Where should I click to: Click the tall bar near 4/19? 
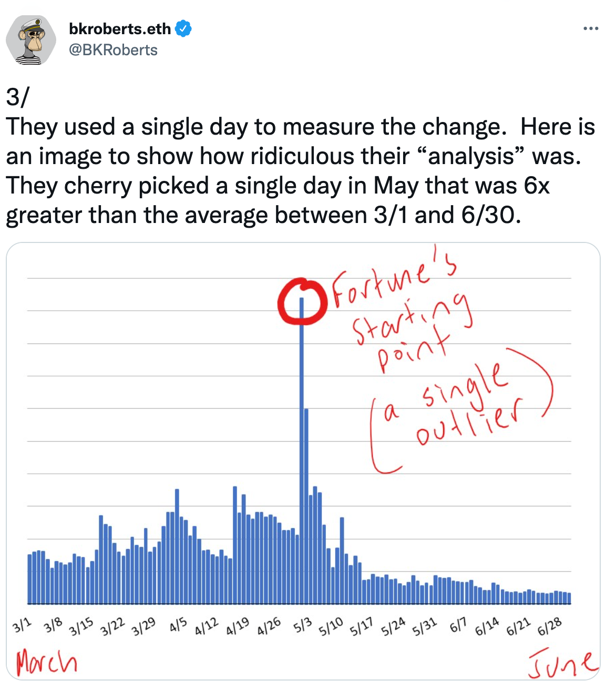235,545
